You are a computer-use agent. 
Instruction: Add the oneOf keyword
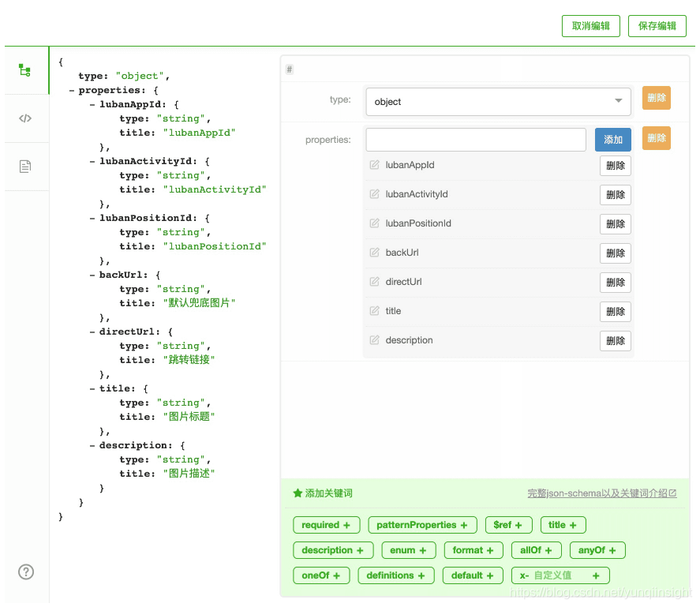click(x=321, y=575)
